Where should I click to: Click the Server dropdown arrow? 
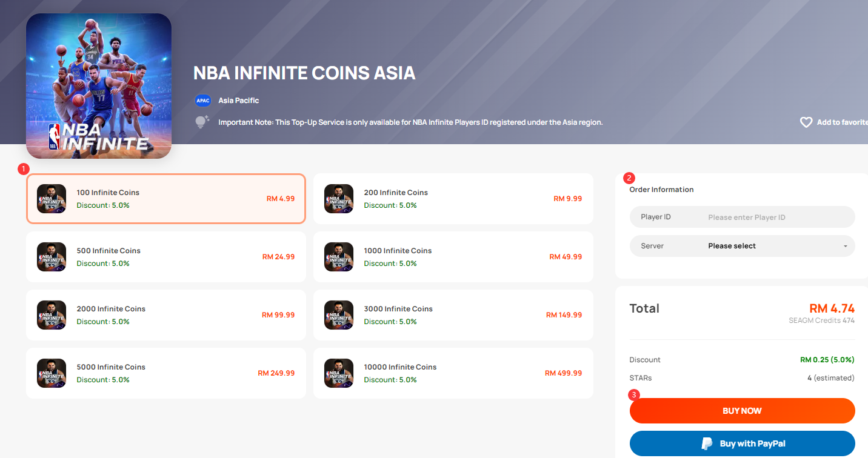(845, 247)
